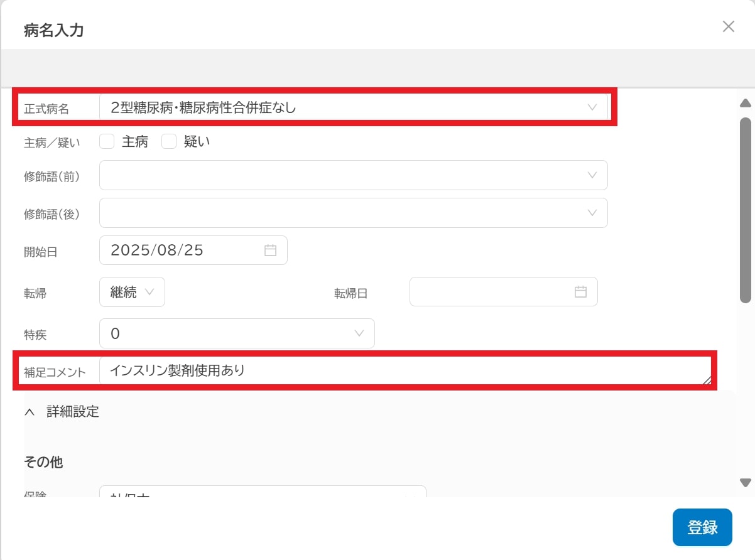The image size is (755, 560).
Task: Open the 転帰日 calendar picker icon
Action: (580, 291)
